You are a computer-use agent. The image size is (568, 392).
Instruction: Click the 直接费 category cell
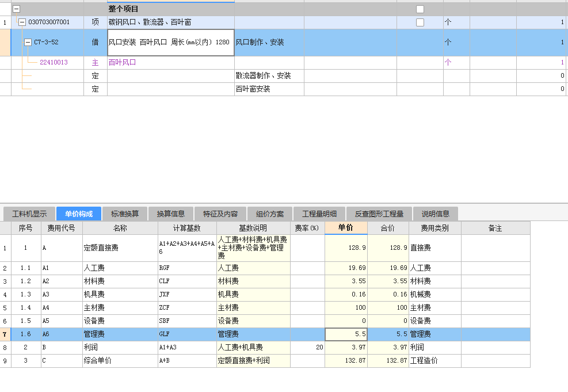(434, 248)
